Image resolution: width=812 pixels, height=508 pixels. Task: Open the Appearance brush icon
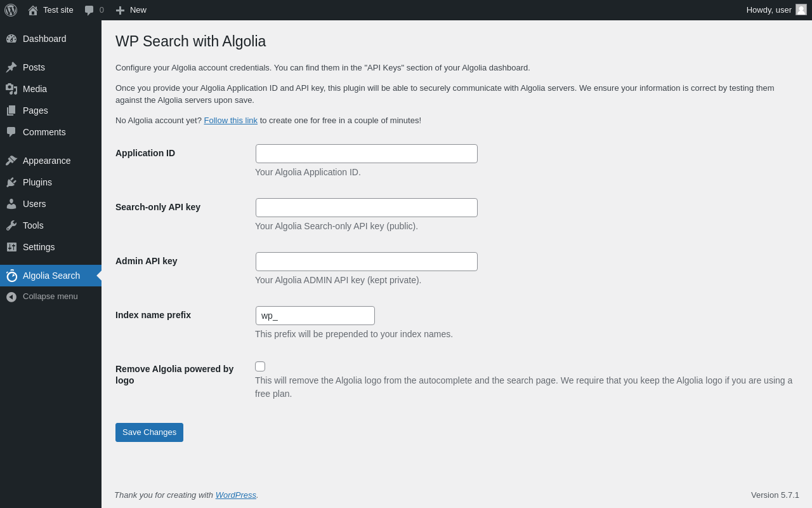pos(11,161)
